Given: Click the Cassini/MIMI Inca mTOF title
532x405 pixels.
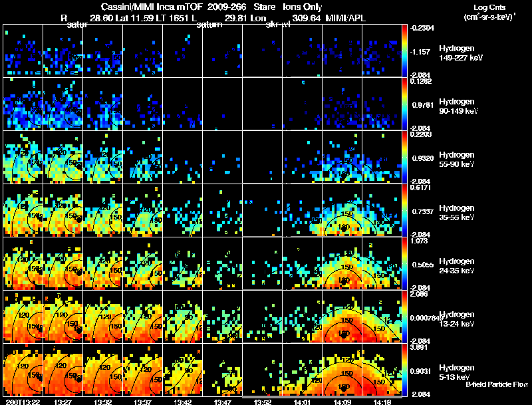Looking at the screenshot, I should [x=152, y=7].
